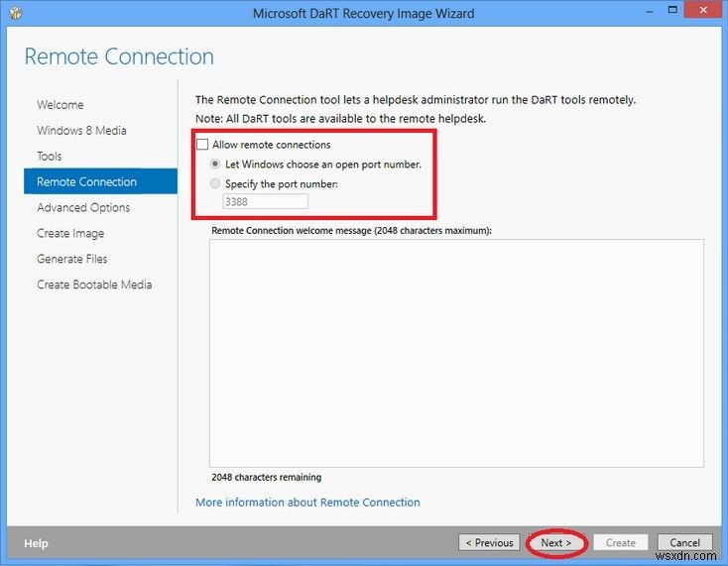Click the disabled Create button

[x=621, y=542]
